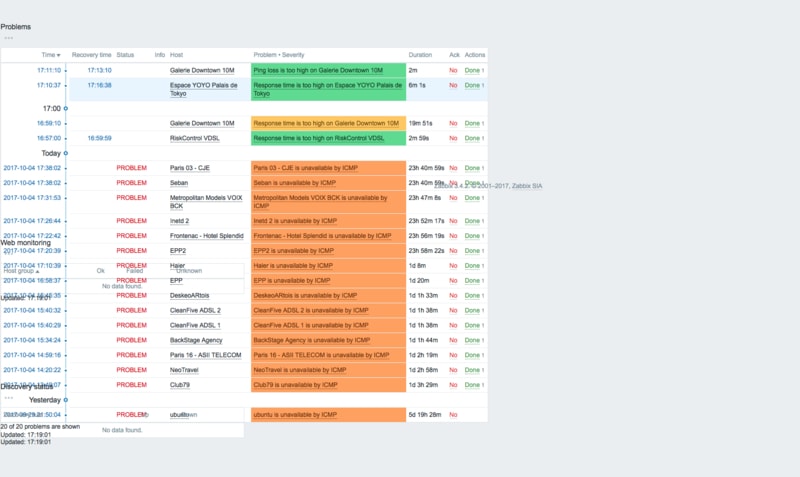
Task: Click the Today timeline marker circle
Action: tap(65, 153)
